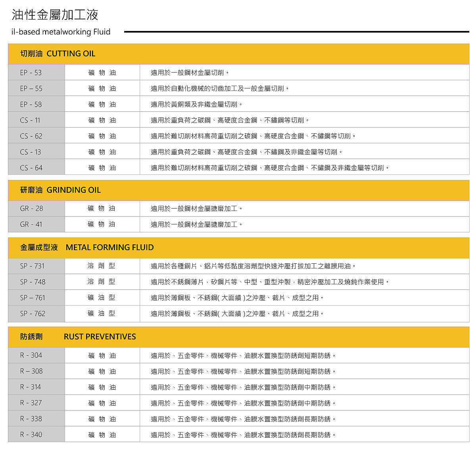Click 礦物油 type in R - 304 row
The image size is (476, 452).
[102, 355]
